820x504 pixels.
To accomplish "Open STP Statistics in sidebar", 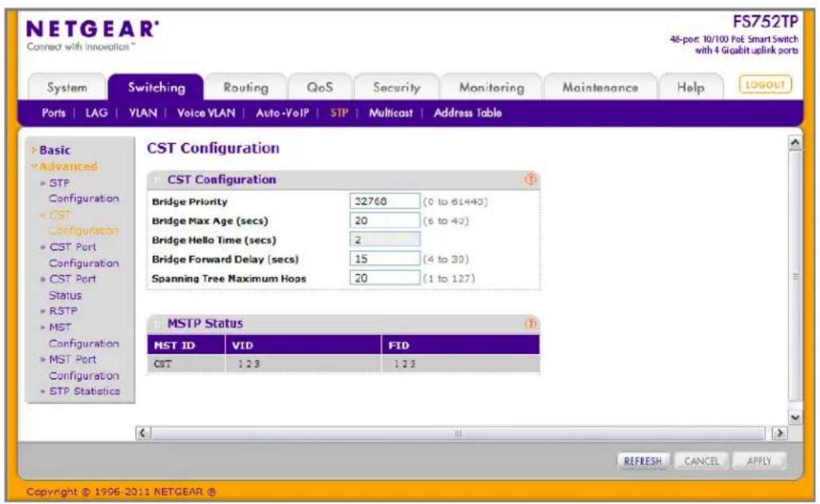I will coord(84,391).
